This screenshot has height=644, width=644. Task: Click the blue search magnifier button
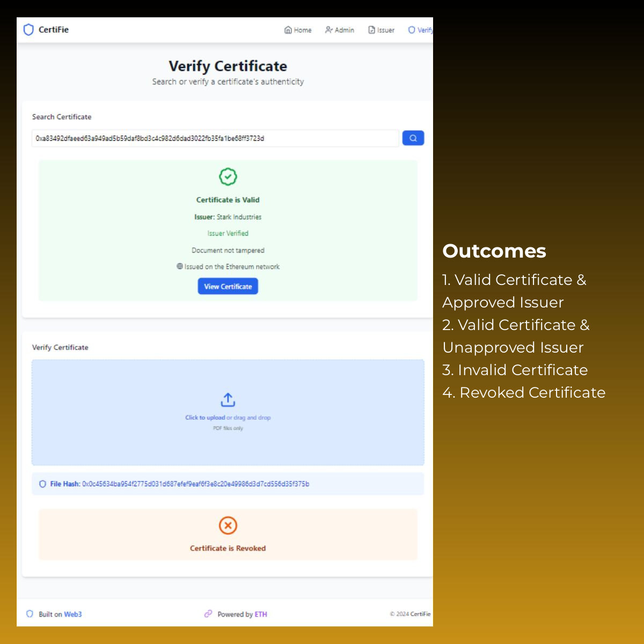pos(413,138)
